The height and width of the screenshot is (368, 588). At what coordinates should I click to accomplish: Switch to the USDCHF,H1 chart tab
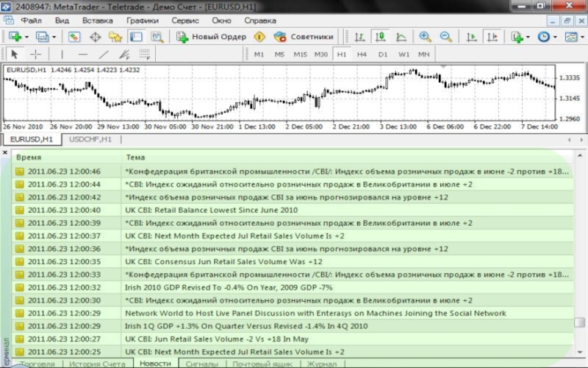point(90,139)
